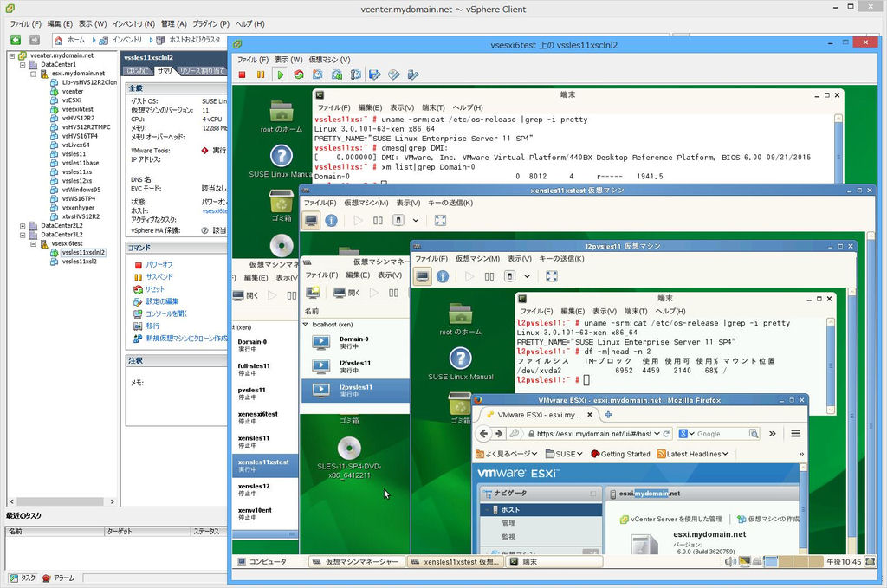Open shutdown dropdown arrow in l2pvsles11 window
This screenshot has width=887, height=588.
pos(528,276)
